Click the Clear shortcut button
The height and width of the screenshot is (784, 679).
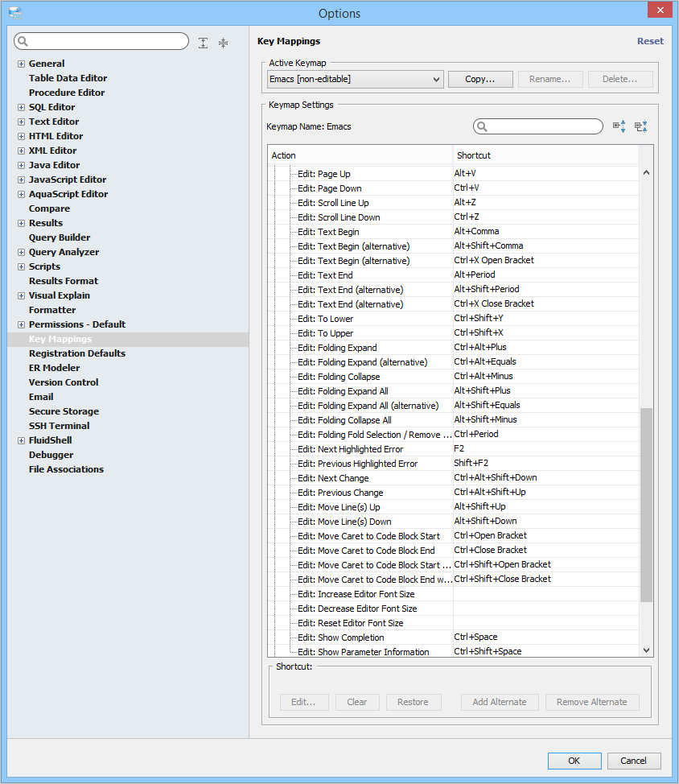pyautogui.click(x=357, y=702)
